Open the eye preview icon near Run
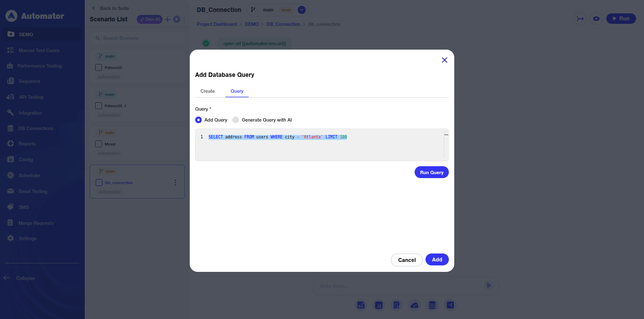The image size is (644, 319). coord(596,18)
